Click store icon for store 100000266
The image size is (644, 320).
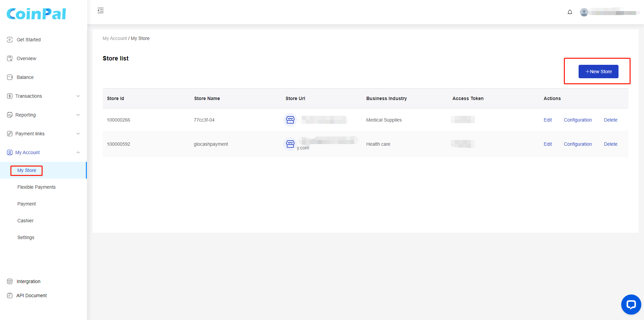290,120
